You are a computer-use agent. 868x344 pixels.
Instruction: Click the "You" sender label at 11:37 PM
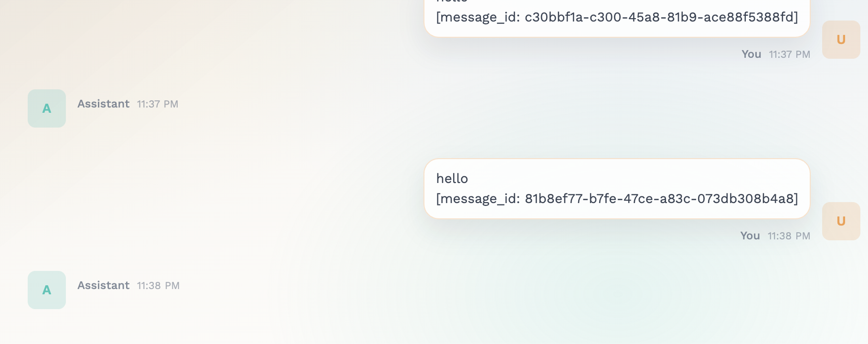point(751,54)
